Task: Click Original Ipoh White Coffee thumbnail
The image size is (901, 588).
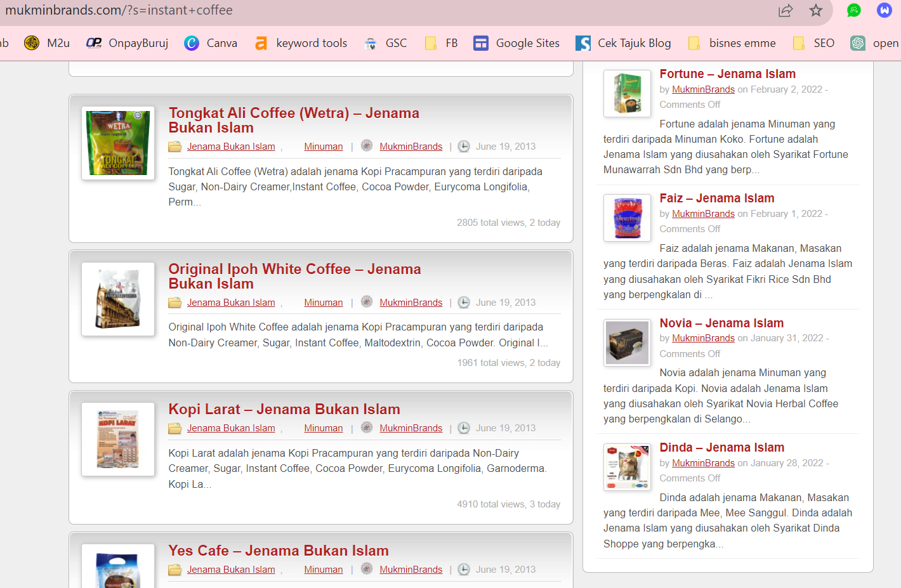Action: pyautogui.click(x=118, y=299)
